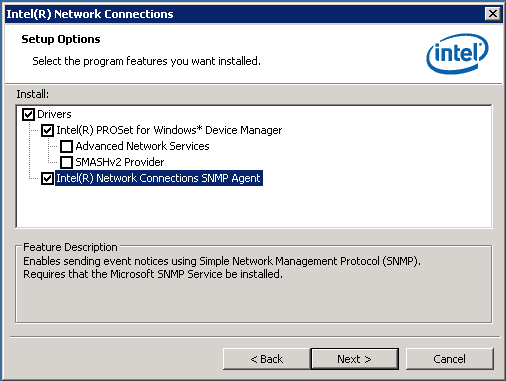Select SMASHv2 Provider label
Screen dimensions: 506x381
[120, 162]
